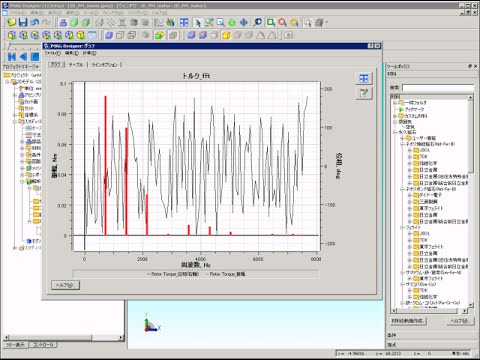480x360 pixels.
Task: Click the graph export icon below table icon
Action: pyautogui.click(x=364, y=93)
